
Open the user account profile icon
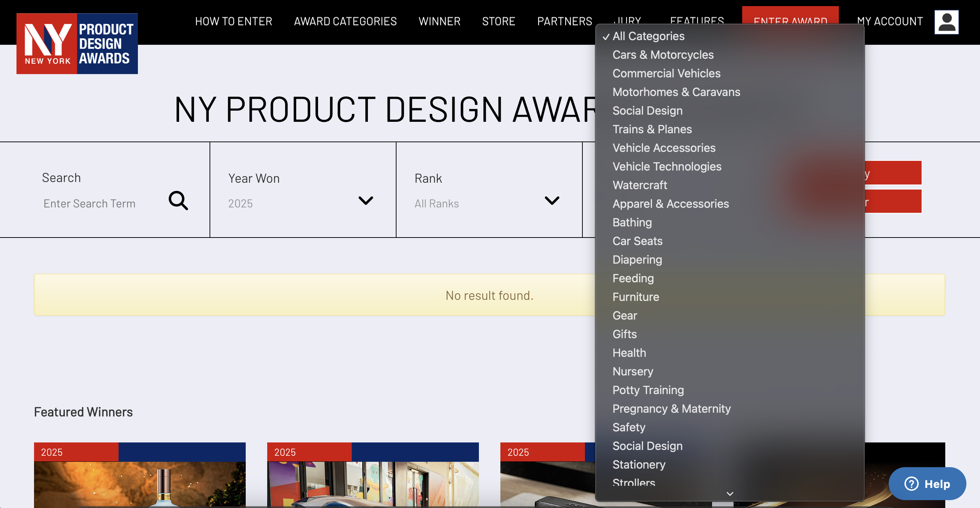click(946, 22)
